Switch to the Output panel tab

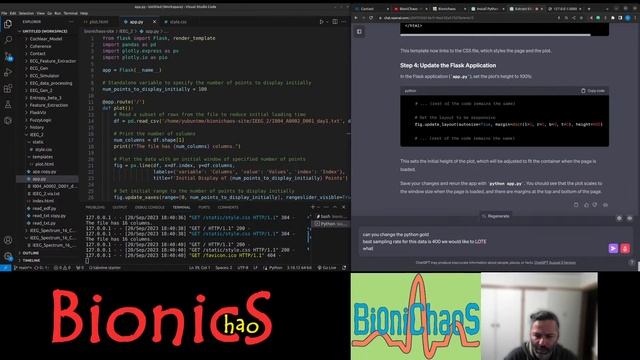click(x=120, y=207)
